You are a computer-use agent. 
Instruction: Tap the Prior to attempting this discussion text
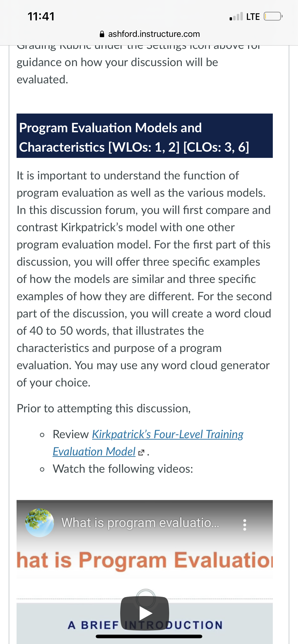pos(104,408)
